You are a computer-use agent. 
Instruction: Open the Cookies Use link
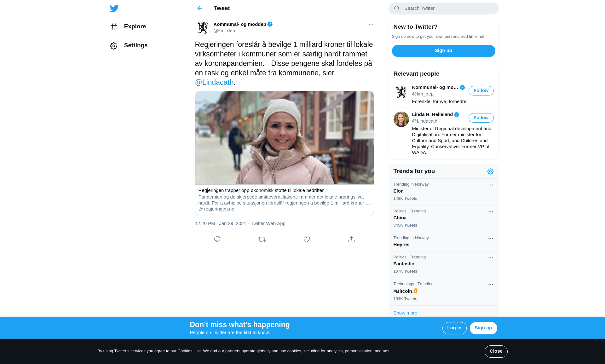tap(189, 351)
